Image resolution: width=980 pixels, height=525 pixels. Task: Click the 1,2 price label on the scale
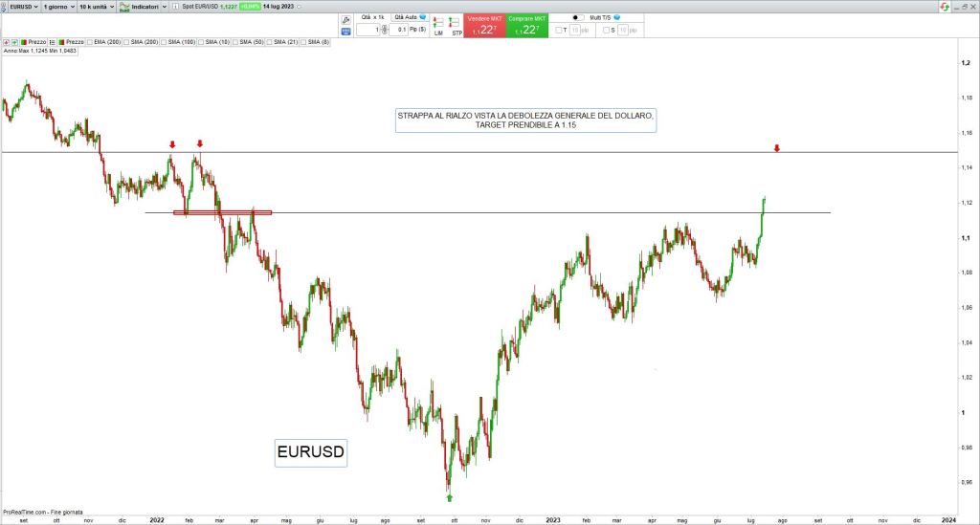966,63
